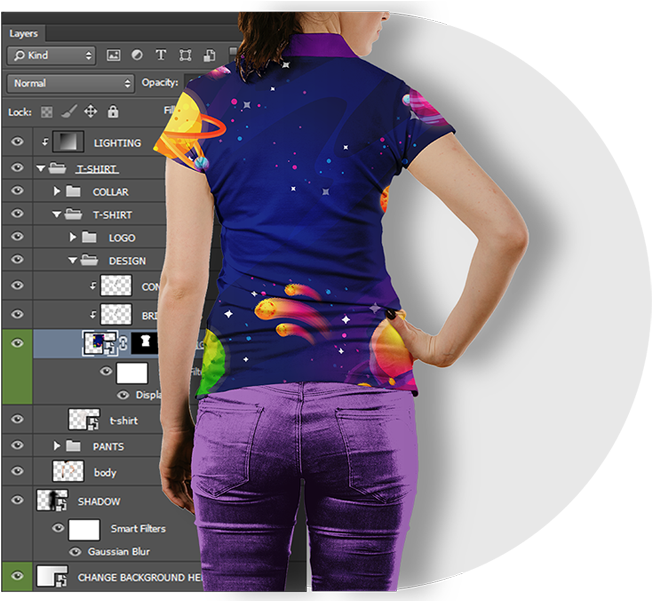Expand the COLLAR group
This screenshot has width=652, height=601.
tap(57, 191)
